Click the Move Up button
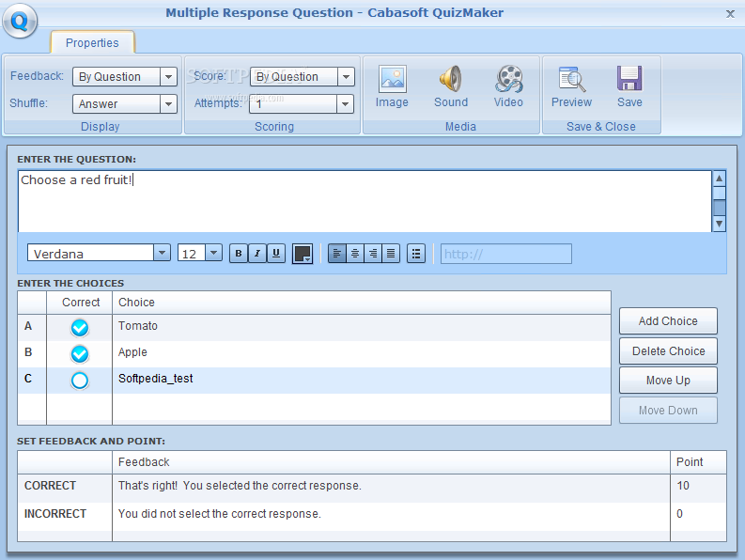The height and width of the screenshot is (560, 745). (668, 381)
